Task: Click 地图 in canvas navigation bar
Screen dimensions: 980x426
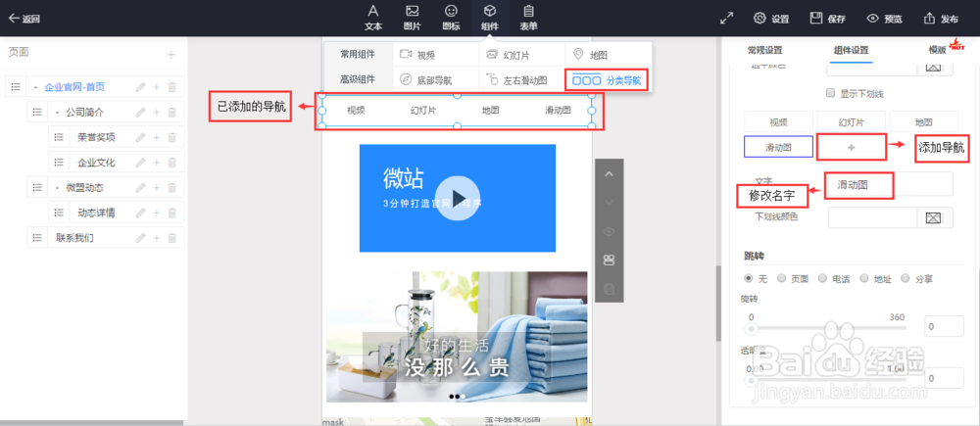Action: 491,110
